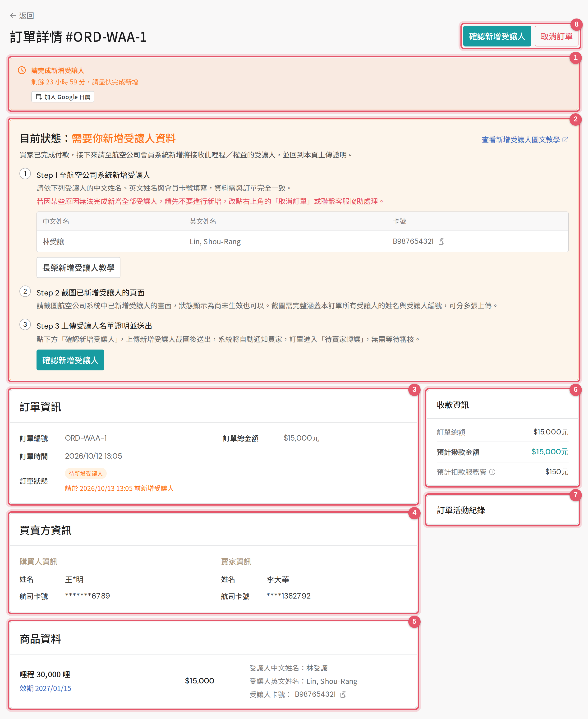Click the top-right 確認新增受讓人 button
588x719 pixels.
click(x=497, y=36)
